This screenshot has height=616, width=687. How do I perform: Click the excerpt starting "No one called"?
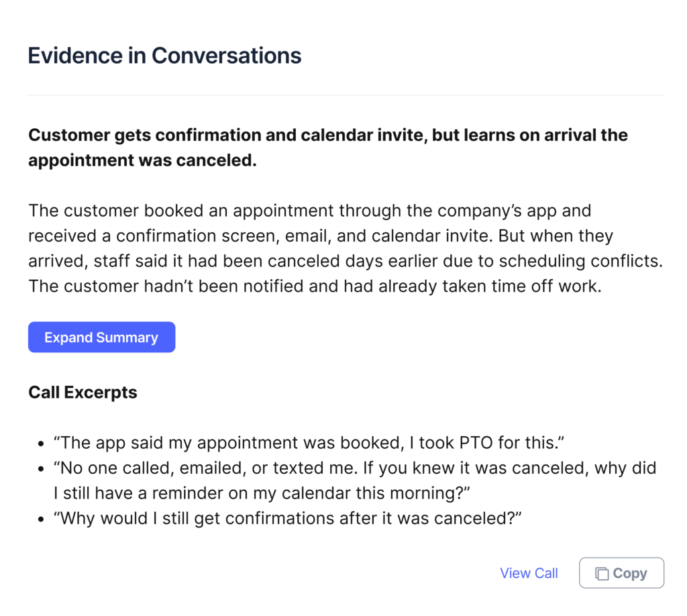[x=355, y=480]
